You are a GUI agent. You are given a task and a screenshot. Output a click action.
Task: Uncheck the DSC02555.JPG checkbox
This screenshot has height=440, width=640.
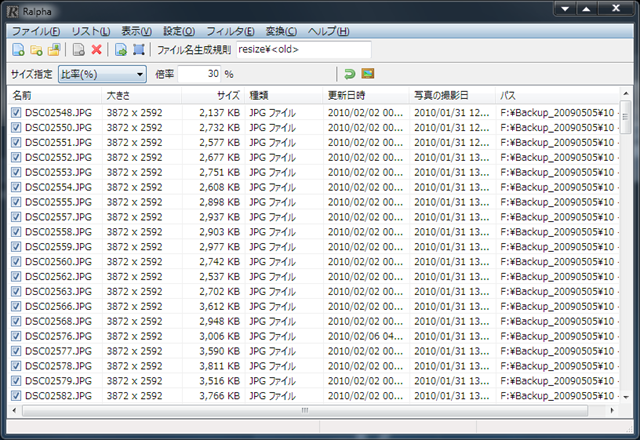coord(16,202)
